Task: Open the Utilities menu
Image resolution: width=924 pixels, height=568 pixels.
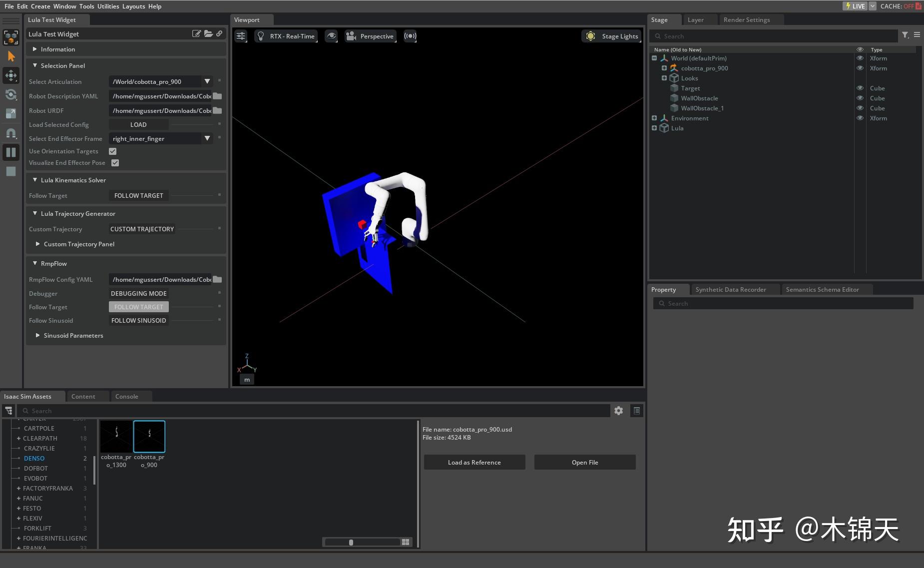Action: pos(108,6)
